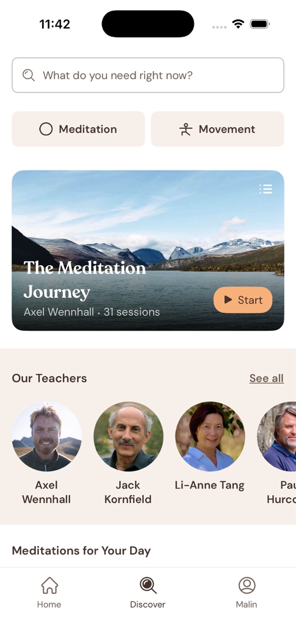
Task: Tap the magnifying glass search icon
Action: tap(29, 75)
